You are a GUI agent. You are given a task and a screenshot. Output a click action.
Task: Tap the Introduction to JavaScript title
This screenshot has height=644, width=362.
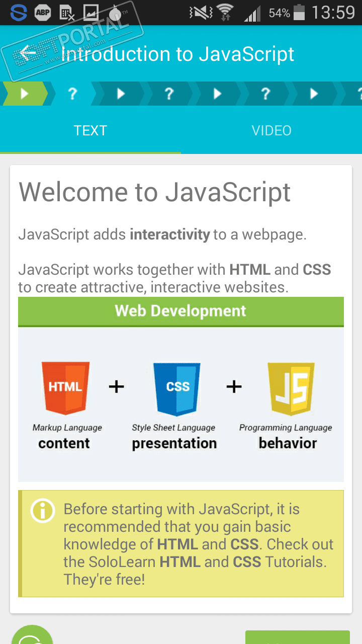point(177,54)
